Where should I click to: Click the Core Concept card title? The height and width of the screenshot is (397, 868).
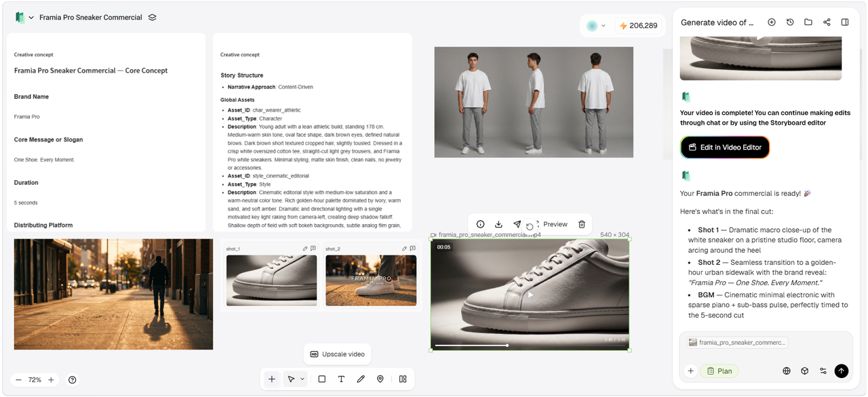pos(91,70)
